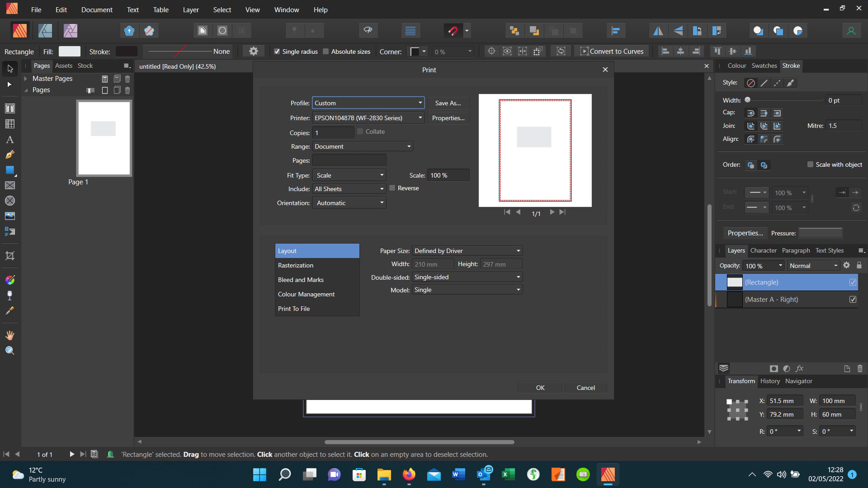Click the Fill colour swatch
Screen dimensions: 868x488
pos(69,51)
